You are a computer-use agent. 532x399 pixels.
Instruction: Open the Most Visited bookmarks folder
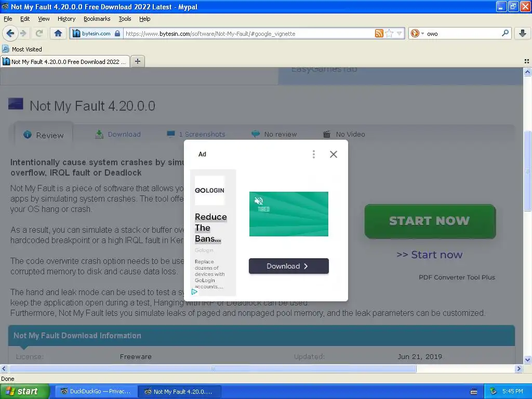[22, 49]
